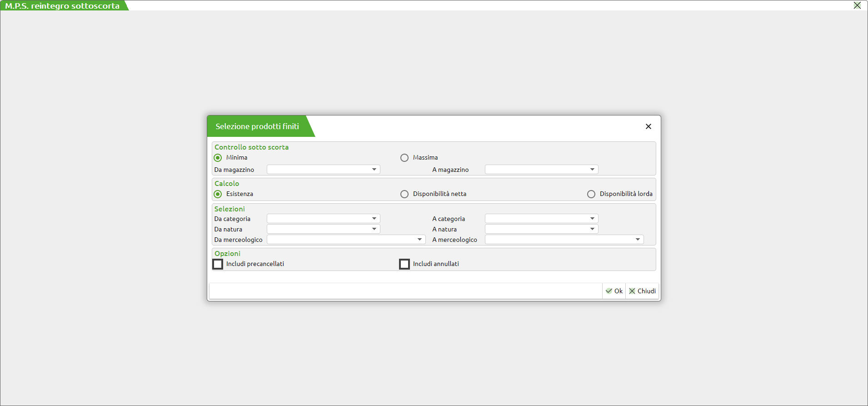The height and width of the screenshot is (406, 868).
Task: Tick the Includi annullati checkbox
Action: tap(404, 264)
